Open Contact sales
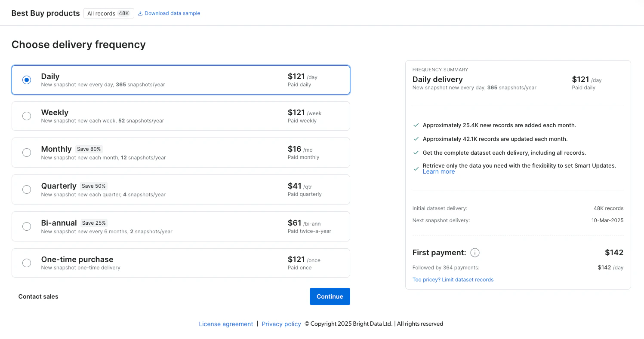Viewport: 644px width, 339px height. [38, 296]
